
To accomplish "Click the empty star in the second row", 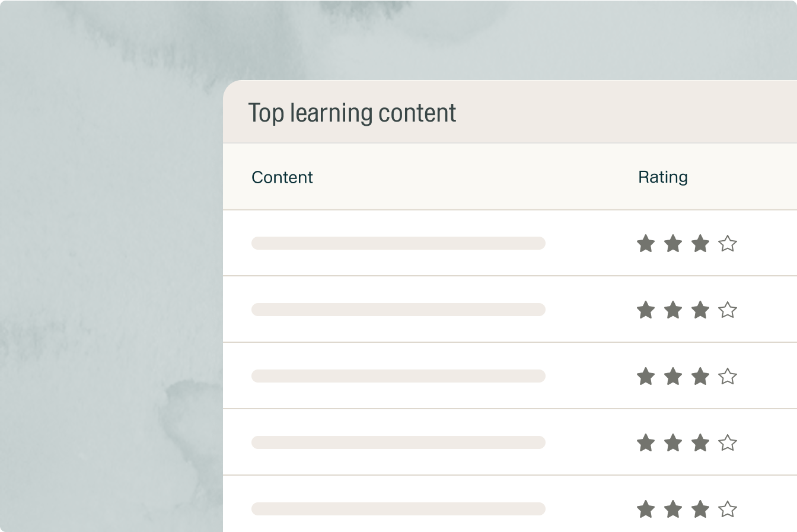I will (x=728, y=310).
